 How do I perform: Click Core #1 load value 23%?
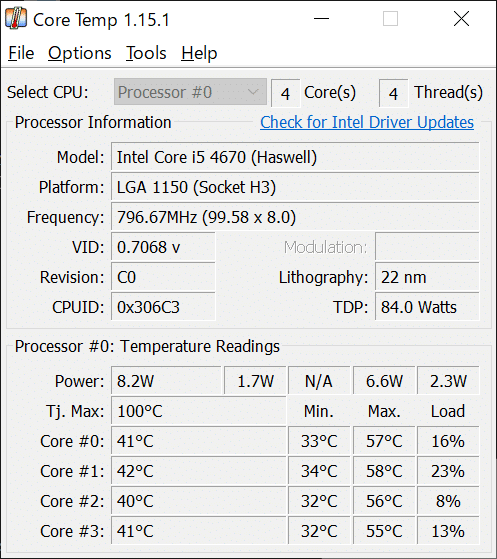[x=448, y=470]
